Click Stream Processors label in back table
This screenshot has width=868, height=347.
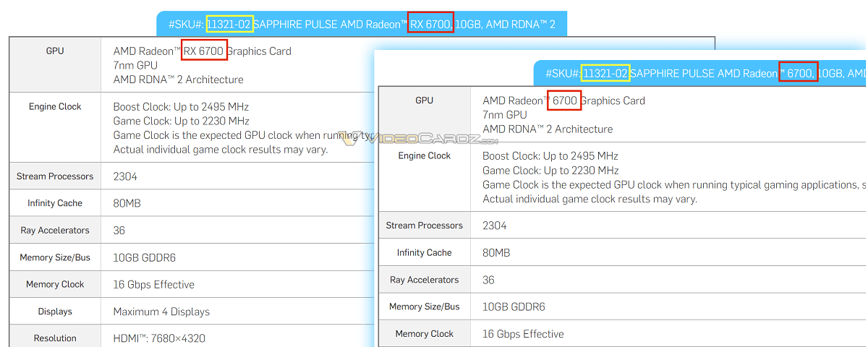(x=55, y=176)
